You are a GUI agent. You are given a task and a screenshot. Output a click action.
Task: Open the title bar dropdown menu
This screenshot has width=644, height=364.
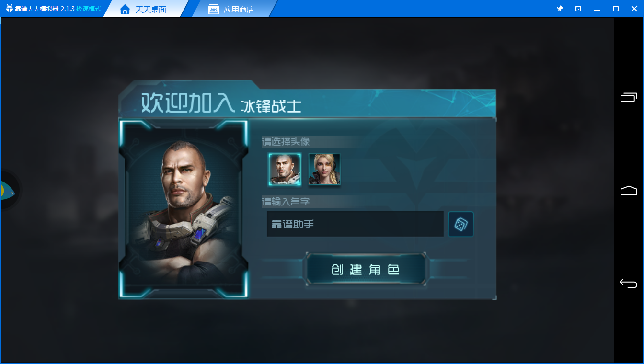tap(578, 9)
